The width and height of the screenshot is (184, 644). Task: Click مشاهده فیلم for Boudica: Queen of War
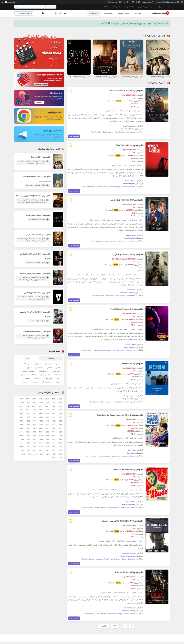tap(74, 136)
